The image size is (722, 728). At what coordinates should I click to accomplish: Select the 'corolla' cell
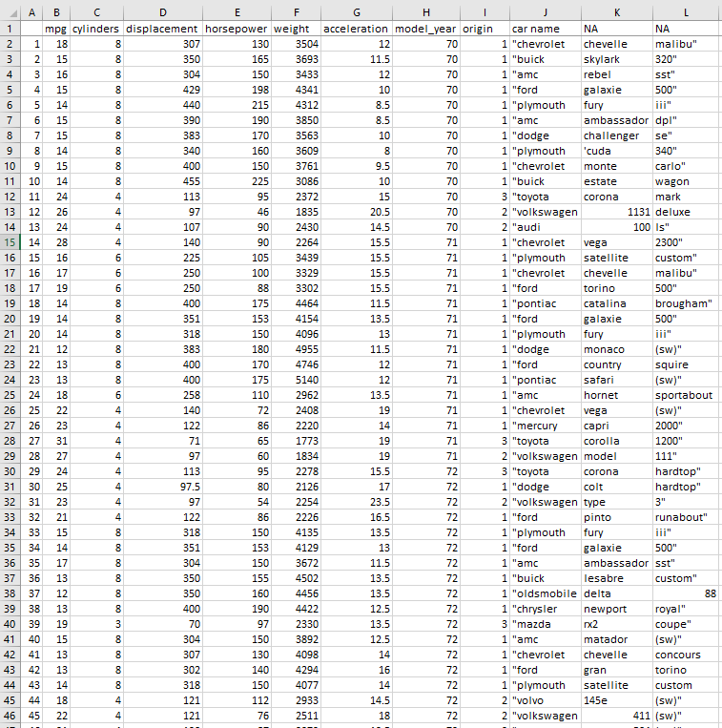click(x=617, y=441)
